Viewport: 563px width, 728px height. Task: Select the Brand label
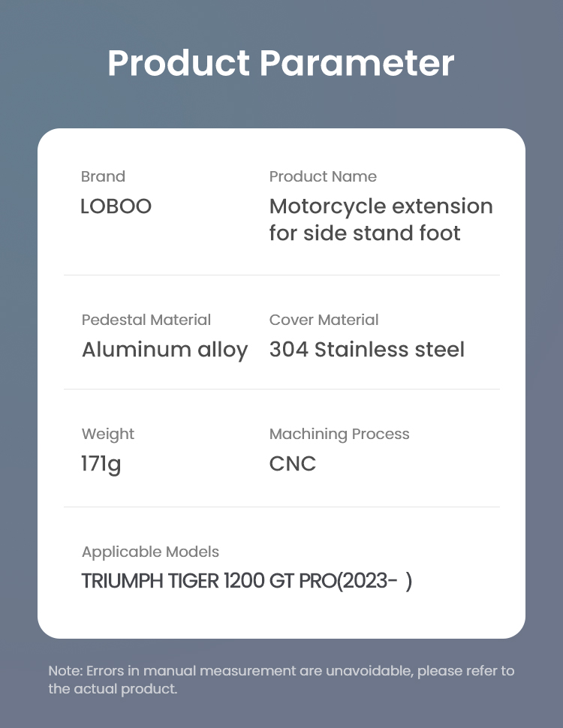(x=103, y=176)
